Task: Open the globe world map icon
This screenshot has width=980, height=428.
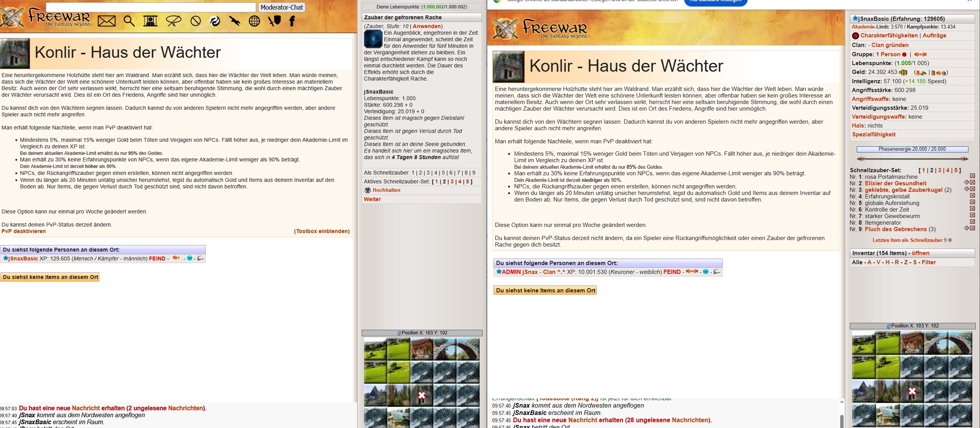Action: pyautogui.click(x=254, y=21)
